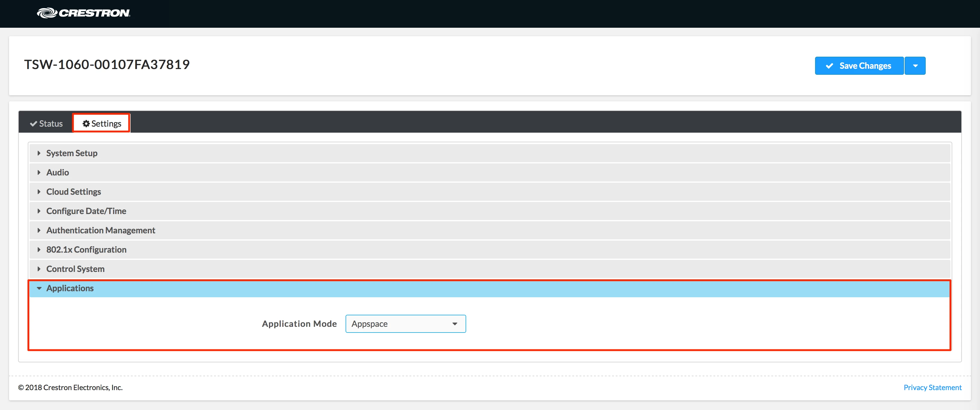The image size is (980, 410).
Task: Expand the 802.1x Configuration section
Action: click(86, 250)
